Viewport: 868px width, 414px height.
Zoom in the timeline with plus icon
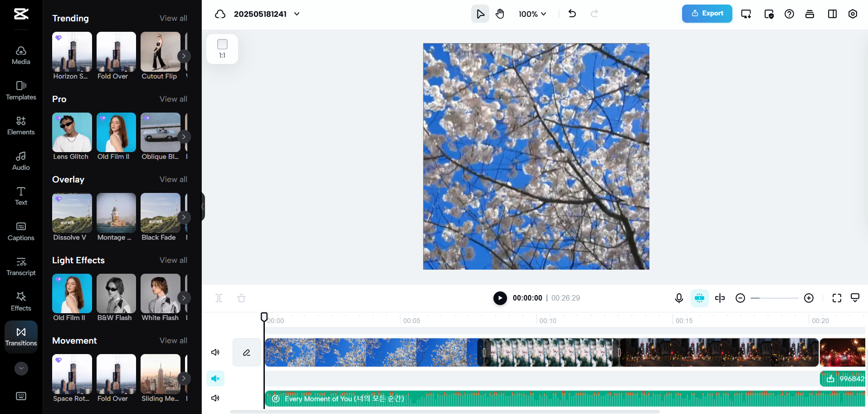click(x=809, y=298)
